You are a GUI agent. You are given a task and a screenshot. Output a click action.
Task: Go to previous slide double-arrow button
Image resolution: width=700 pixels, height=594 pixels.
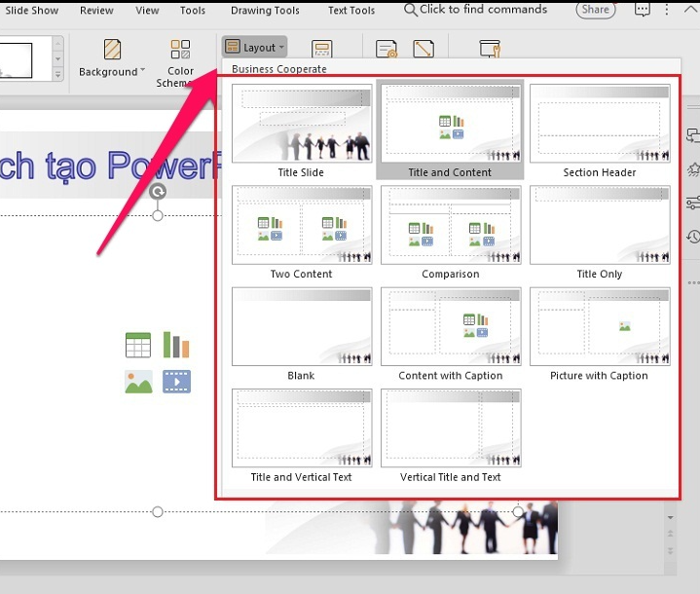point(670,534)
